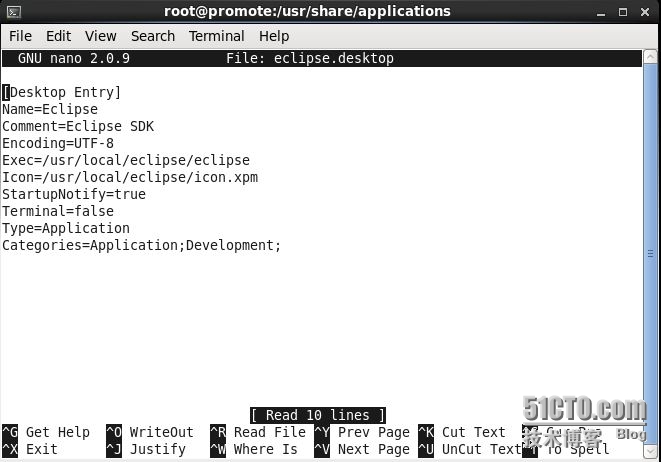
Task: Open the View menu
Action: pyautogui.click(x=100, y=36)
